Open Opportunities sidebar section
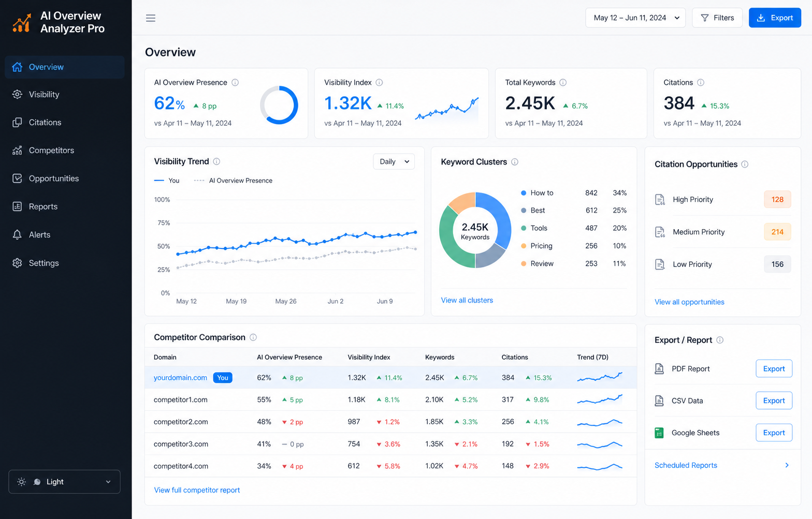The image size is (812, 519). pyautogui.click(x=65, y=179)
